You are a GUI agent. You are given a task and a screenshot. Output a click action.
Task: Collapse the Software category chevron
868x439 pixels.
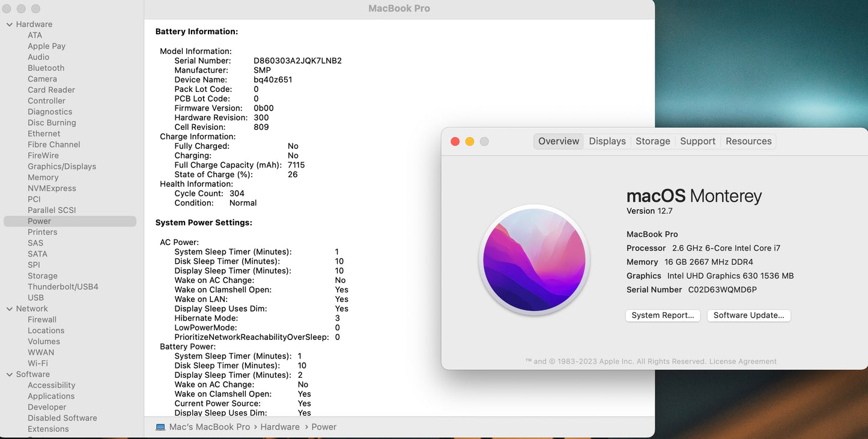(x=10, y=374)
